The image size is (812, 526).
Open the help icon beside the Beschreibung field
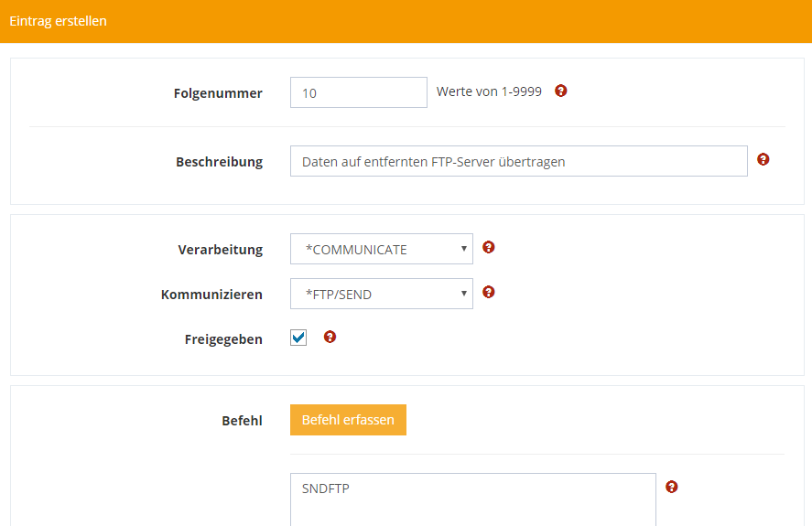coord(763,159)
